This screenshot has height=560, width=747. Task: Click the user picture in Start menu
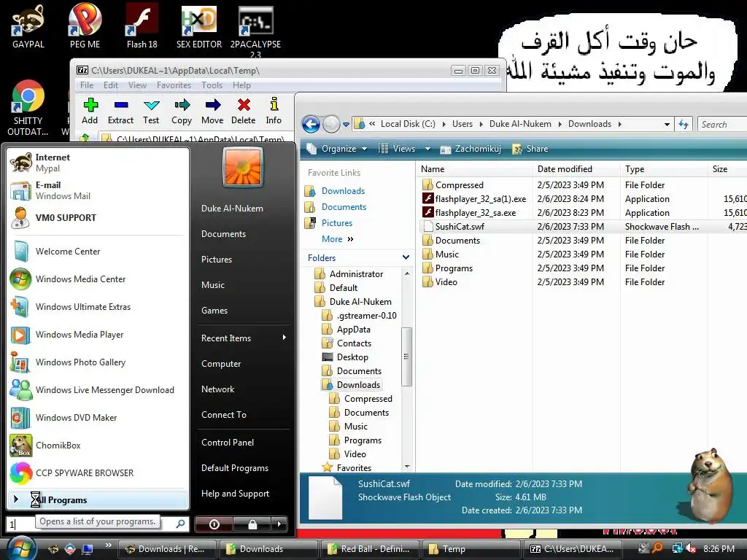click(x=242, y=167)
